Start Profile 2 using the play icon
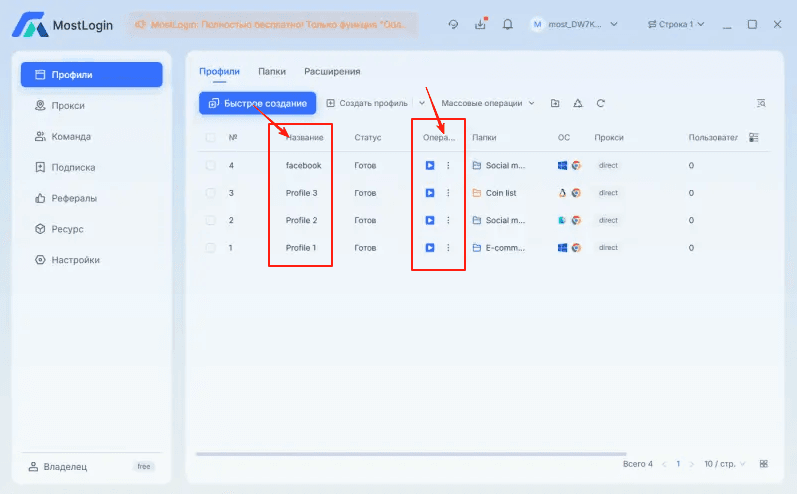Image resolution: width=797 pixels, height=494 pixels. [x=430, y=220]
